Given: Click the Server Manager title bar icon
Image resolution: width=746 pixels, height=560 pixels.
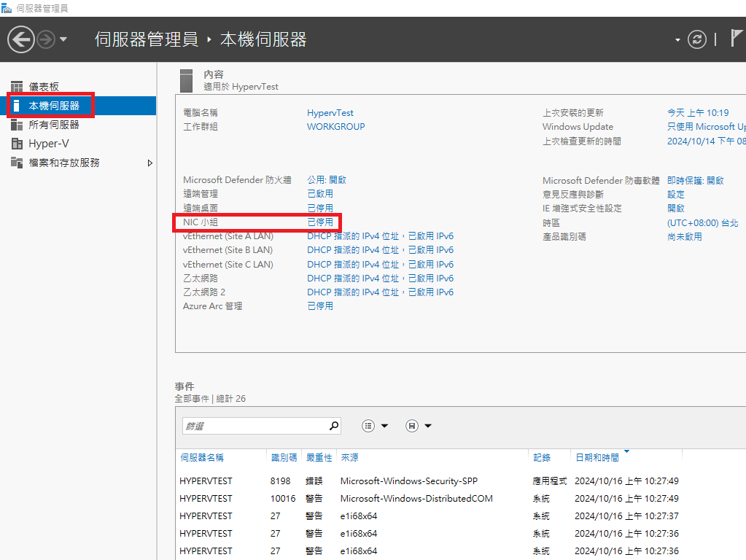Looking at the screenshot, I should pyautogui.click(x=6, y=8).
